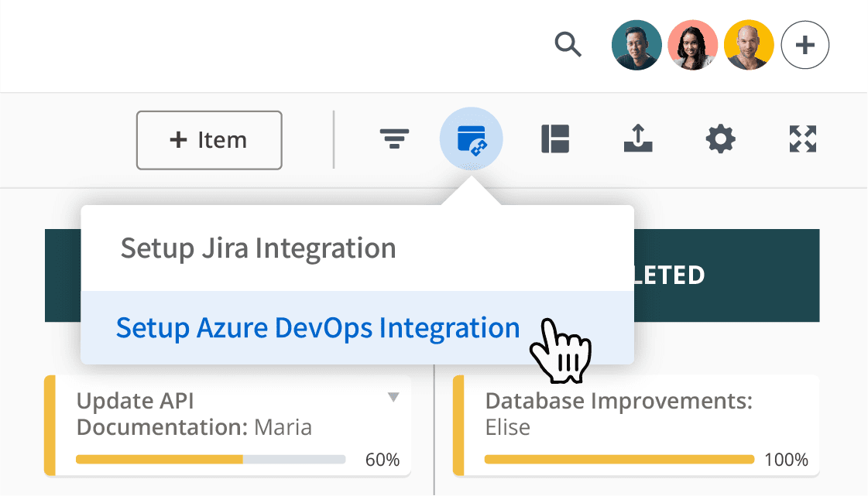Open the filter icon in toolbar

394,140
